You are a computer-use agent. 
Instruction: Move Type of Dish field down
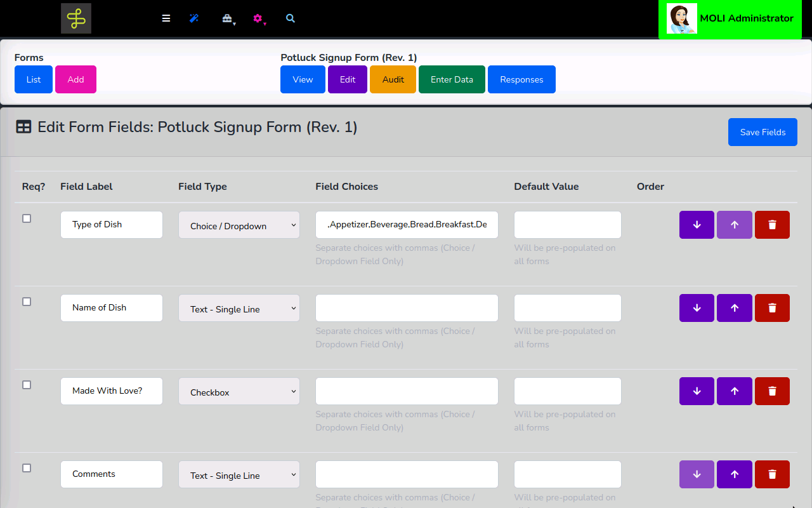(697, 225)
